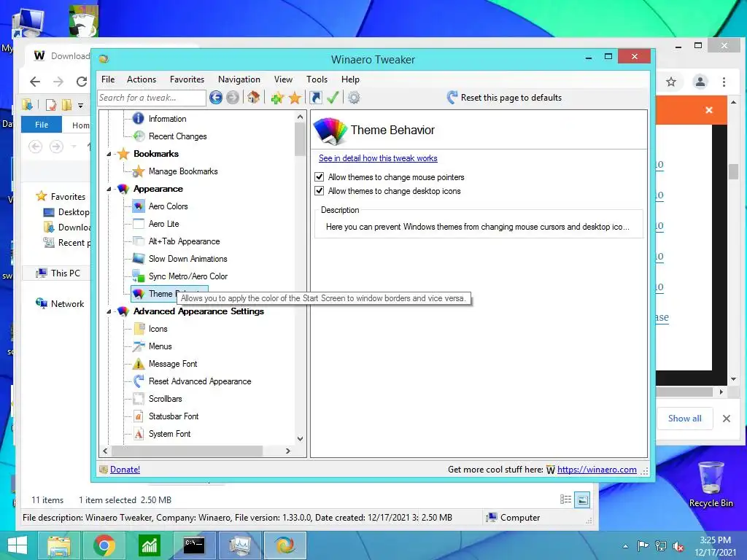
Task: Click the tree pane horizontal scroll right arrow
Action: [x=287, y=451]
